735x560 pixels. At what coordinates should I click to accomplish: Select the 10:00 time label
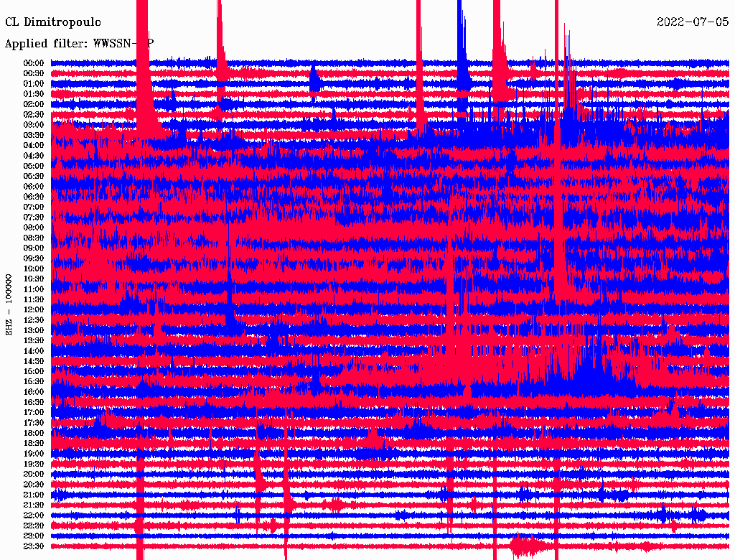34,269
